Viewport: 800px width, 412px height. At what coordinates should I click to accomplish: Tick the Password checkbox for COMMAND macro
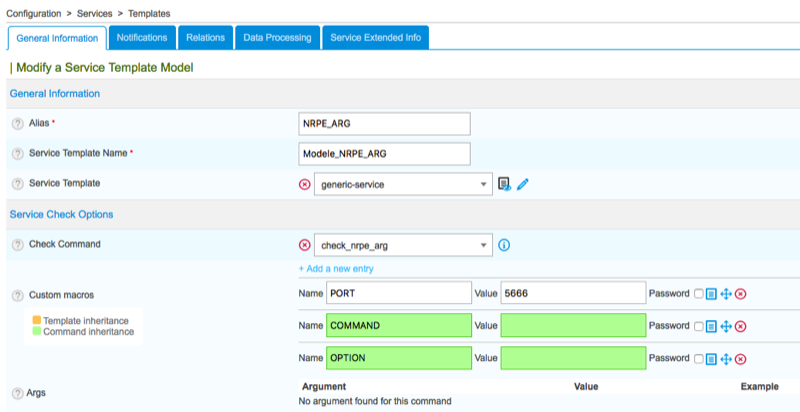(698, 326)
